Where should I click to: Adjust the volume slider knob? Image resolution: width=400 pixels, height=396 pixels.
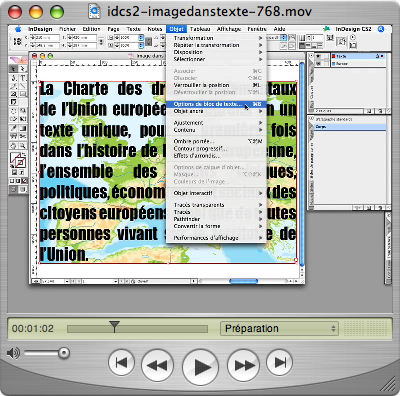(x=63, y=353)
